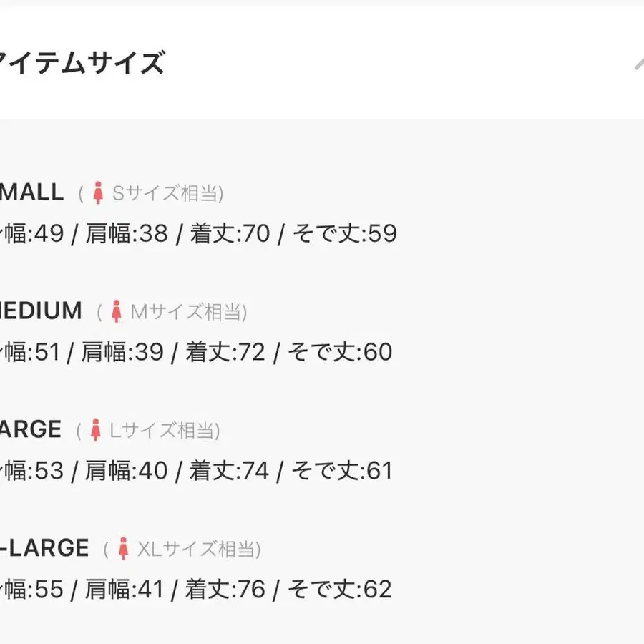Select the MEDIUM size label
The image size is (644, 644).
click(41, 311)
